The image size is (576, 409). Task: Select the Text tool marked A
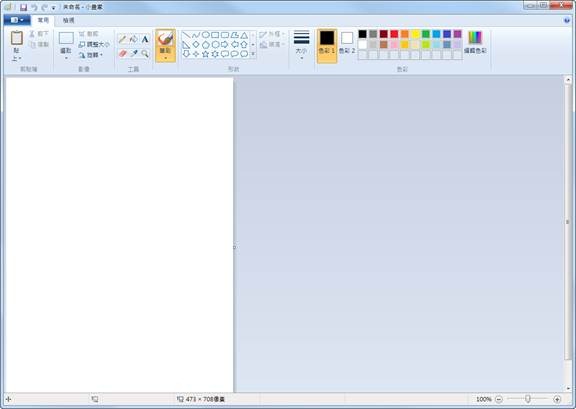pyautogui.click(x=145, y=39)
